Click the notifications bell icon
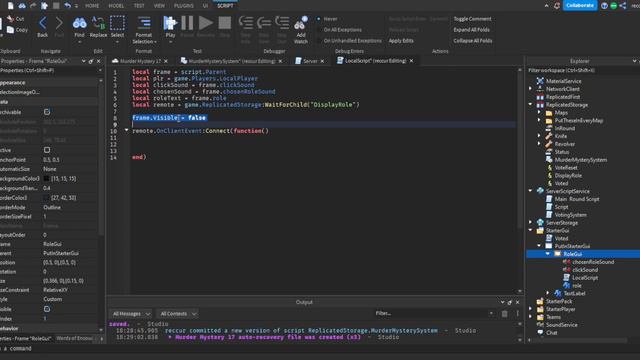This screenshot has width=640, height=360. (x=557, y=6)
